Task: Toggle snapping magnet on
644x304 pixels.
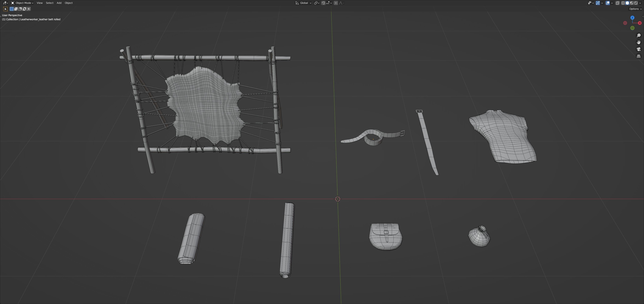Action: tap(323, 3)
